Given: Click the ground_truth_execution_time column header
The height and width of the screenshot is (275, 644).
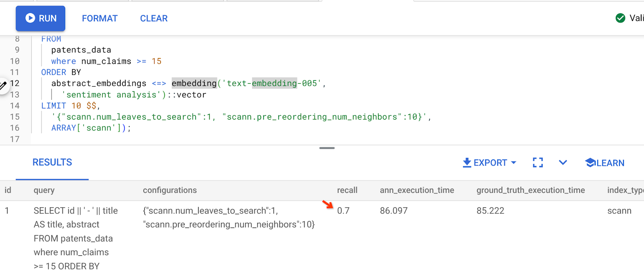Looking at the screenshot, I should pos(530,190).
